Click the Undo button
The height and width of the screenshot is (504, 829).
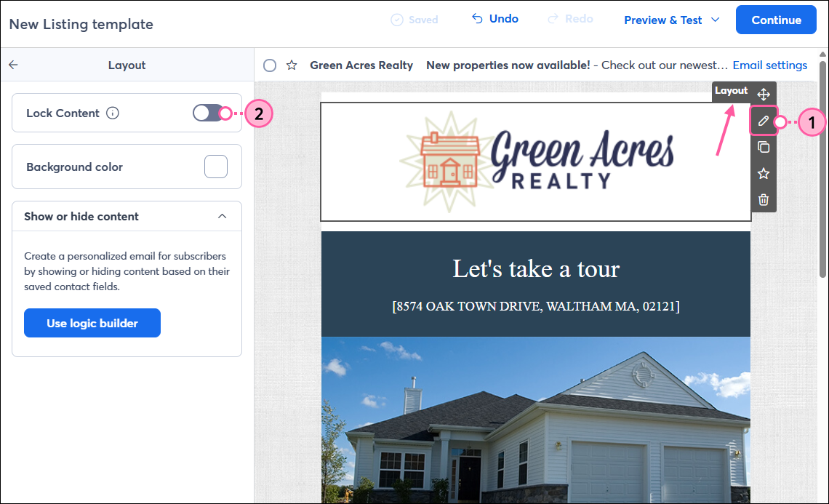(x=495, y=19)
